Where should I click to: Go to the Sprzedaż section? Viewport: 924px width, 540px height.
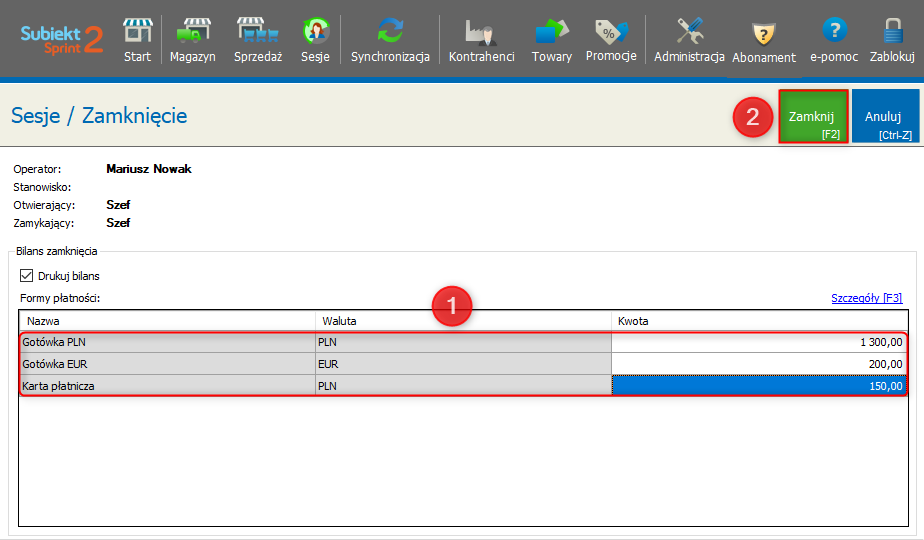[258, 40]
